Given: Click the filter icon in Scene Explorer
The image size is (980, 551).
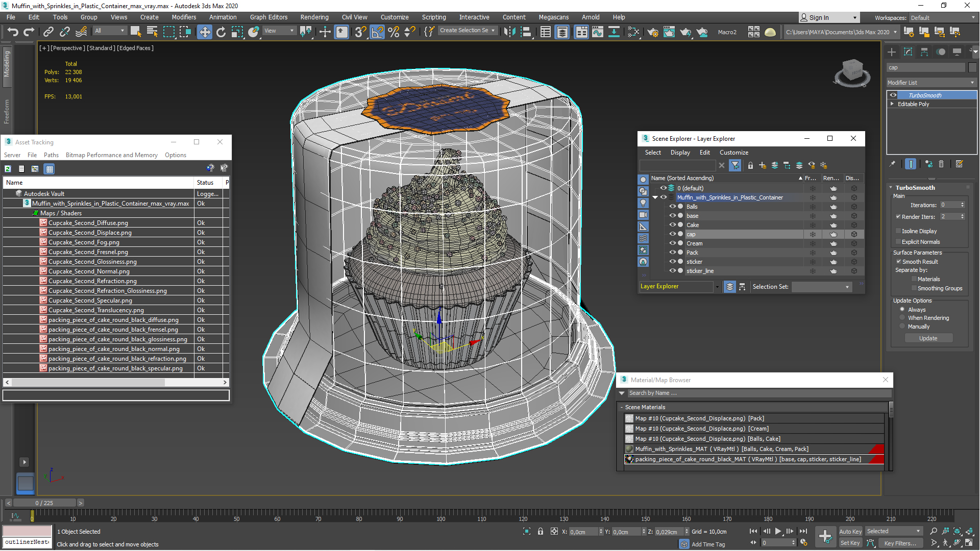Looking at the screenshot, I should 735,165.
